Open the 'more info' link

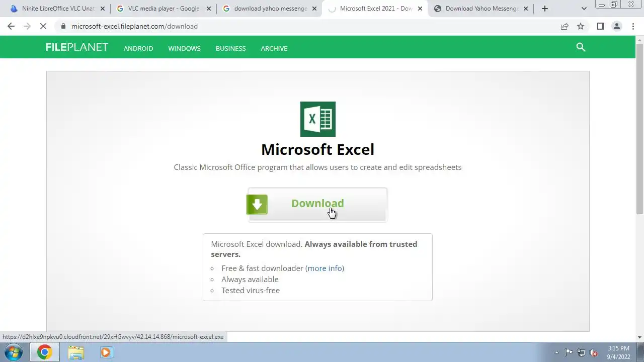tap(325, 268)
